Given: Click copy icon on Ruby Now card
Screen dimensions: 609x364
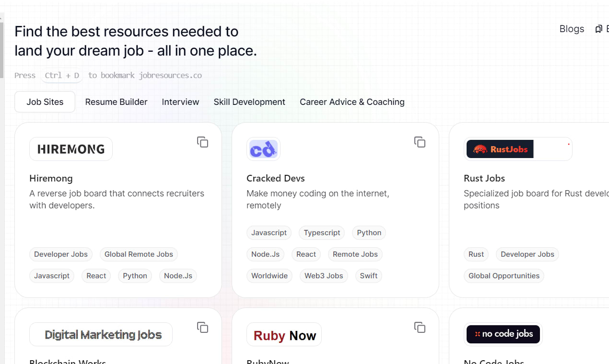Looking at the screenshot, I should pos(420,327).
